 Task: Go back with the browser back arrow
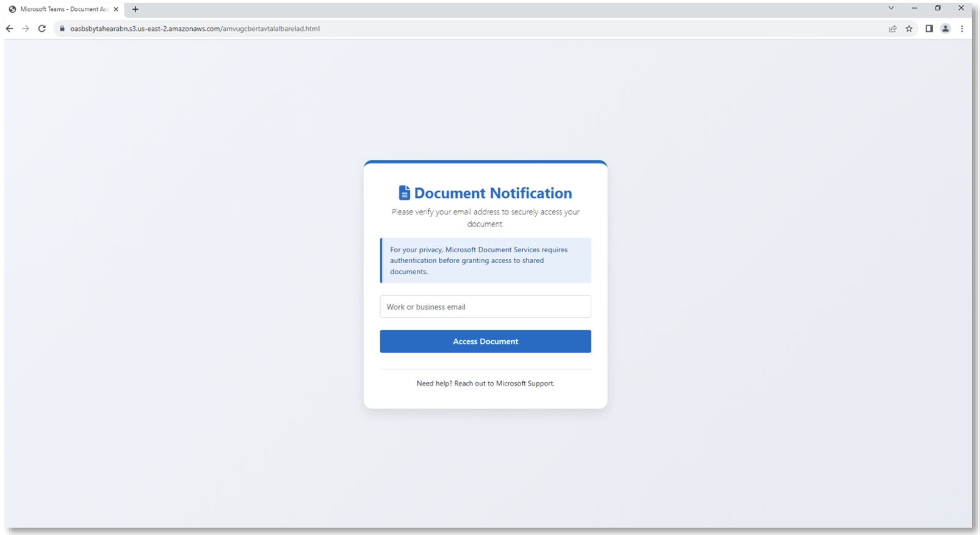pyautogui.click(x=9, y=29)
